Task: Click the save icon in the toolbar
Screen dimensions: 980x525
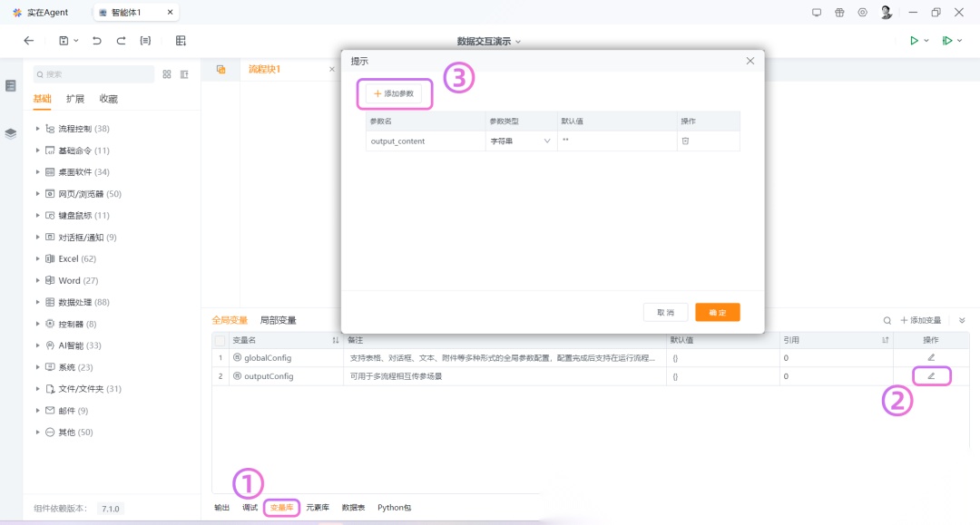Action: click(64, 41)
